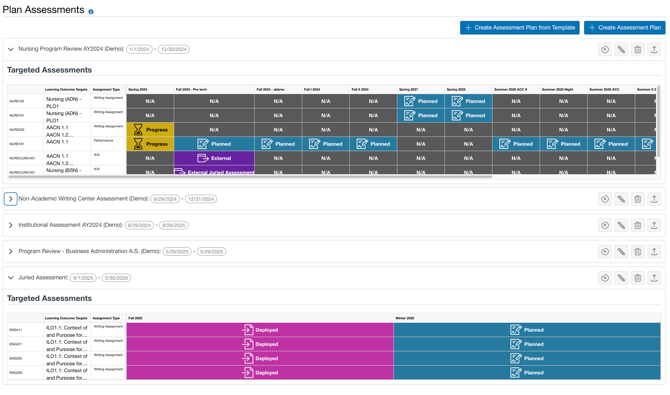Viewport: 670px width, 395px height.
Task: Delete the Institutional Assessment AY2024 plan
Action: coord(638,225)
